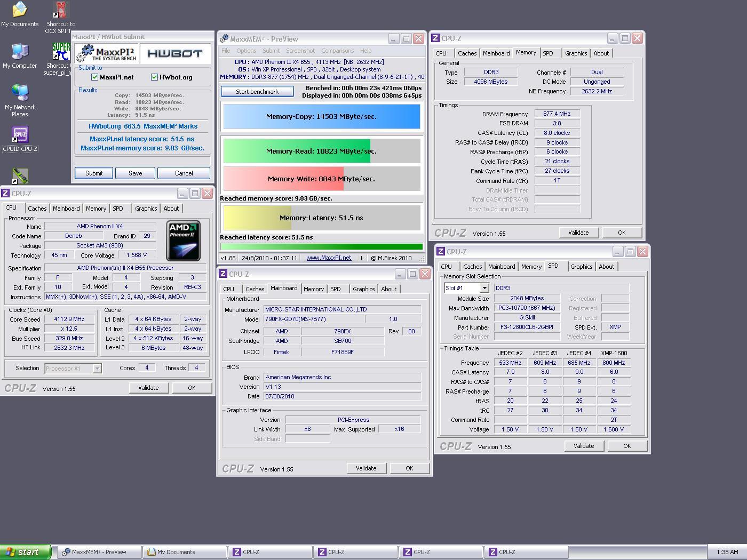Image resolution: width=747 pixels, height=560 pixels.
Task: Click Start benchmark button
Action: [x=257, y=92]
